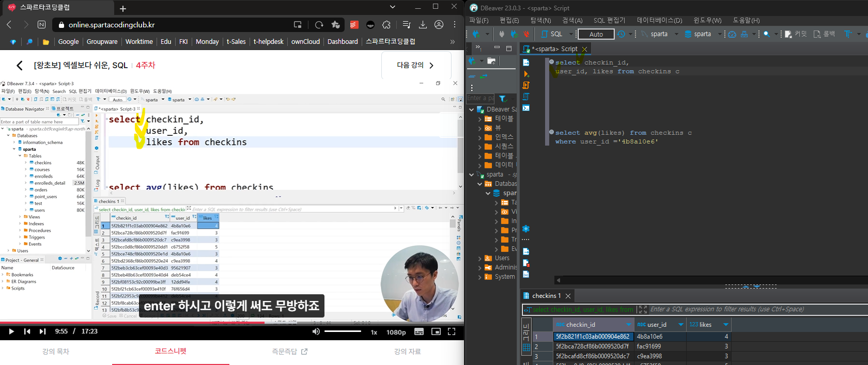
Task: Open active connection sparta dropdown
Action: 659,34
